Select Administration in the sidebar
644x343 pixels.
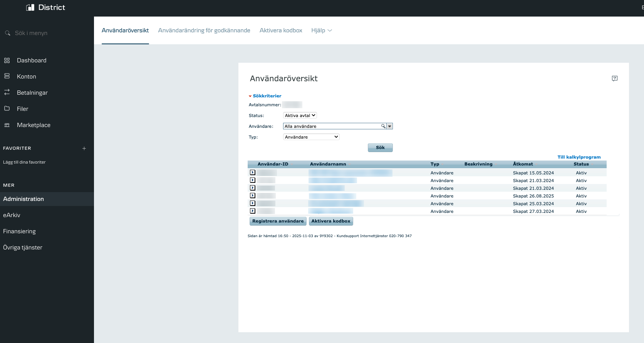[x=47, y=199]
